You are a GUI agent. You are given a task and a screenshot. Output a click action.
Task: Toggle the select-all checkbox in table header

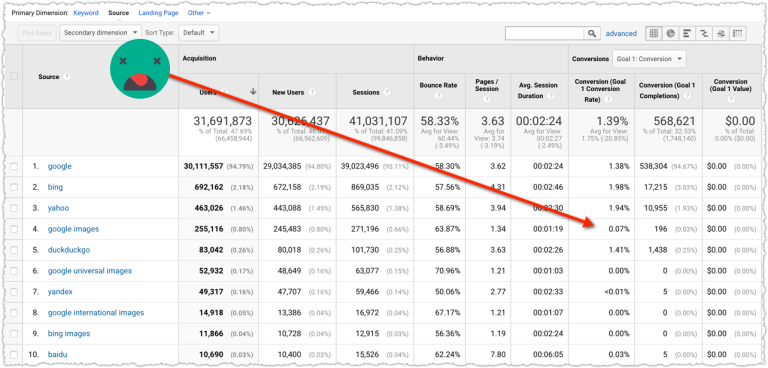click(14, 76)
